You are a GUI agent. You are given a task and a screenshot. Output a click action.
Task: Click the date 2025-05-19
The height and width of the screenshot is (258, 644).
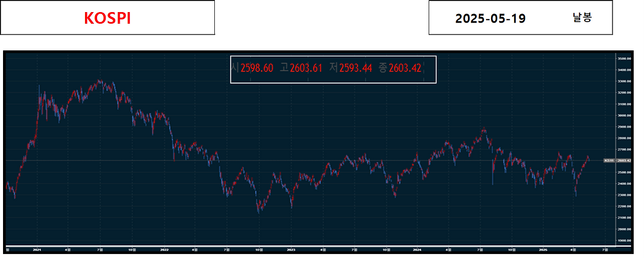(490, 19)
